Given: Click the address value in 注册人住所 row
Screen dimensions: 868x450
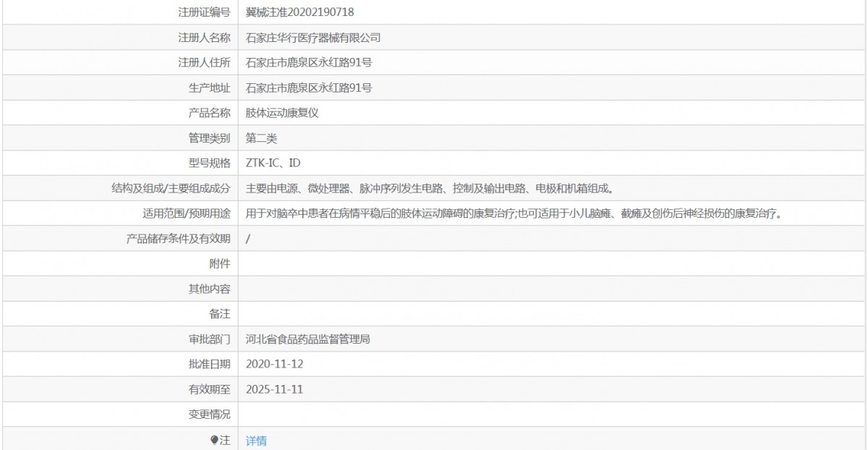Looking at the screenshot, I should pyautogui.click(x=309, y=63).
